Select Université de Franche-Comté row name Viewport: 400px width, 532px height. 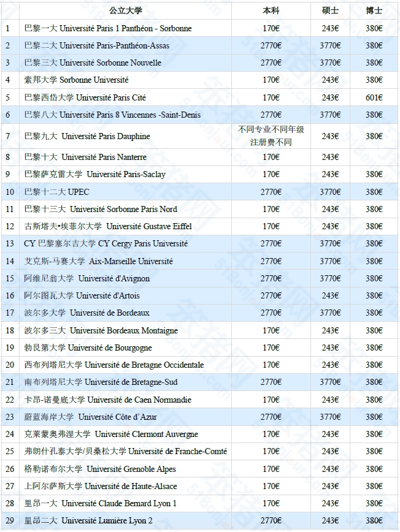pos(126,451)
